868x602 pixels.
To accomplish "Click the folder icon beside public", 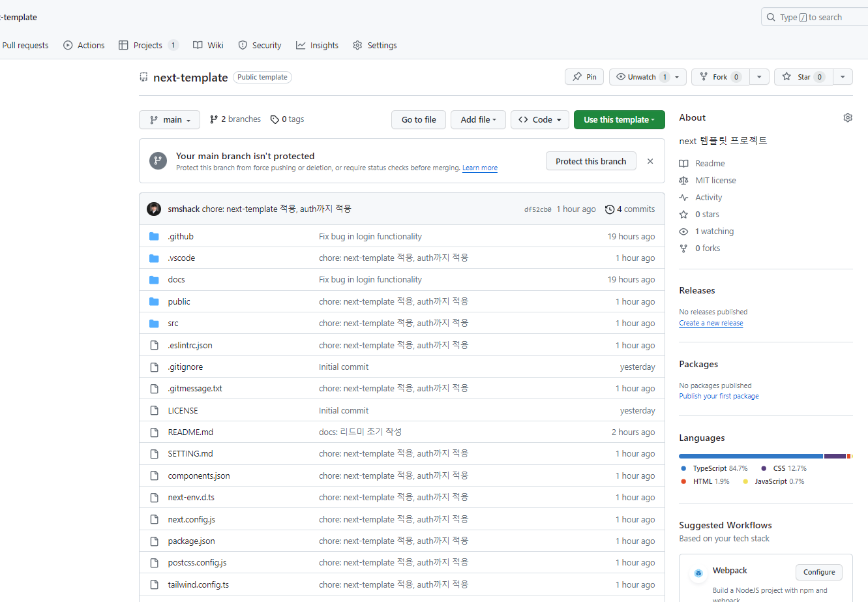I will coord(154,301).
